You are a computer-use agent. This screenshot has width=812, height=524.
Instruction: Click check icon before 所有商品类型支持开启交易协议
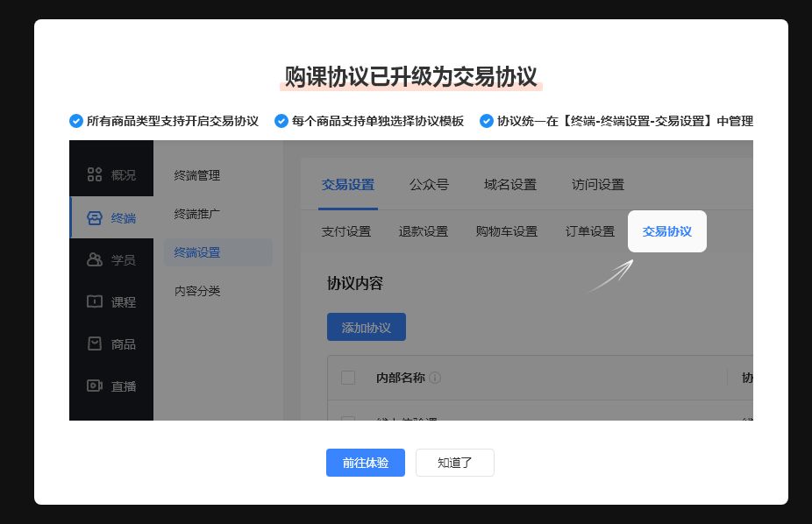(76, 121)
